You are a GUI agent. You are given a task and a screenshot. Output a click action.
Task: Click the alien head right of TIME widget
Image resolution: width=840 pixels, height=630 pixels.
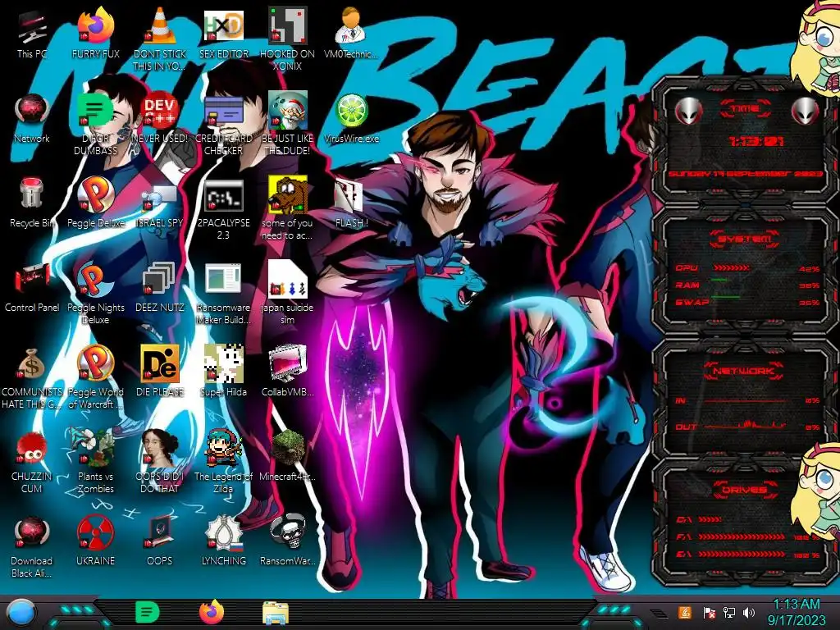click(x=806, y=112)
